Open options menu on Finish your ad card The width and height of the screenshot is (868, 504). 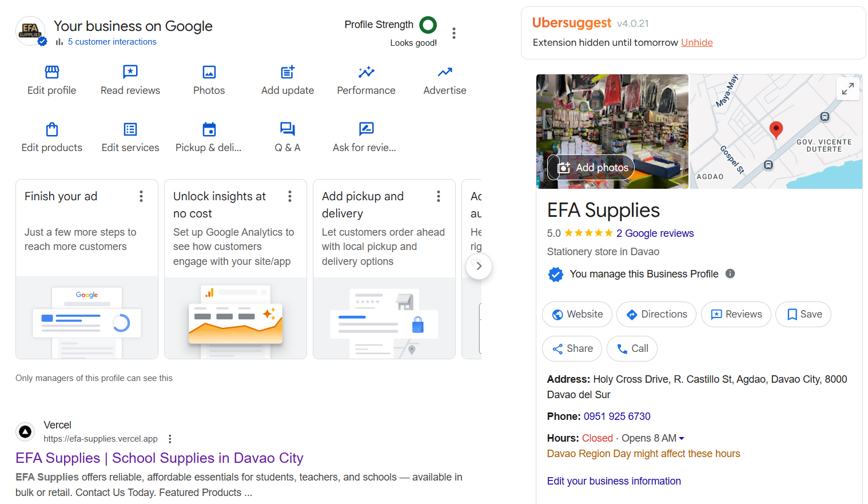pos(141,197)
